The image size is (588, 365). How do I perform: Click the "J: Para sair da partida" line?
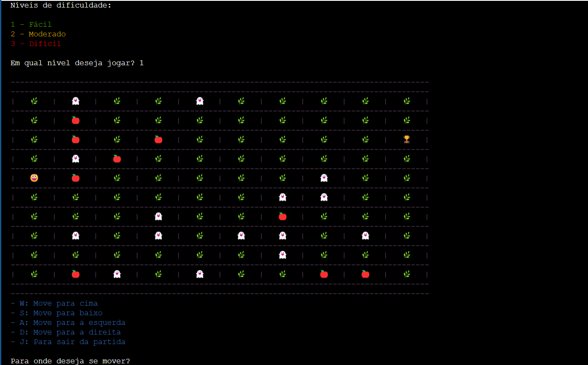click(72, 342)
